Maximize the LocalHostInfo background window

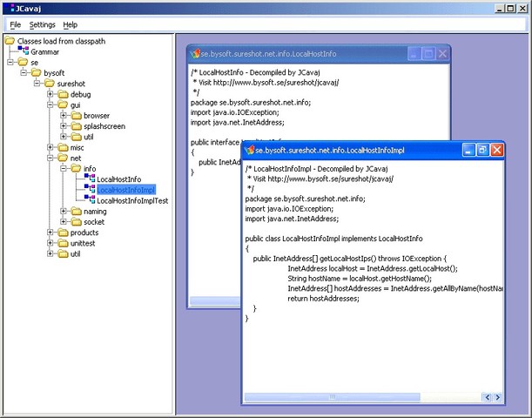[428, 53]
